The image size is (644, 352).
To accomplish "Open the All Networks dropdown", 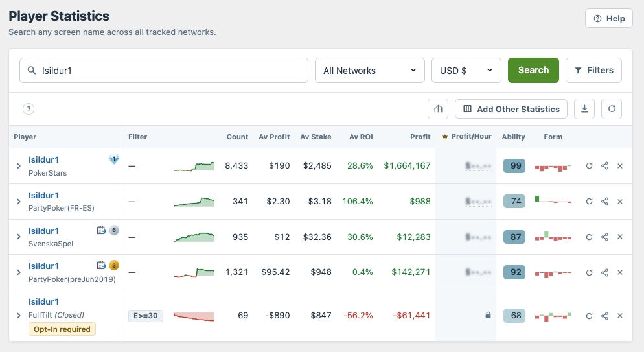I will coord(370,70).
